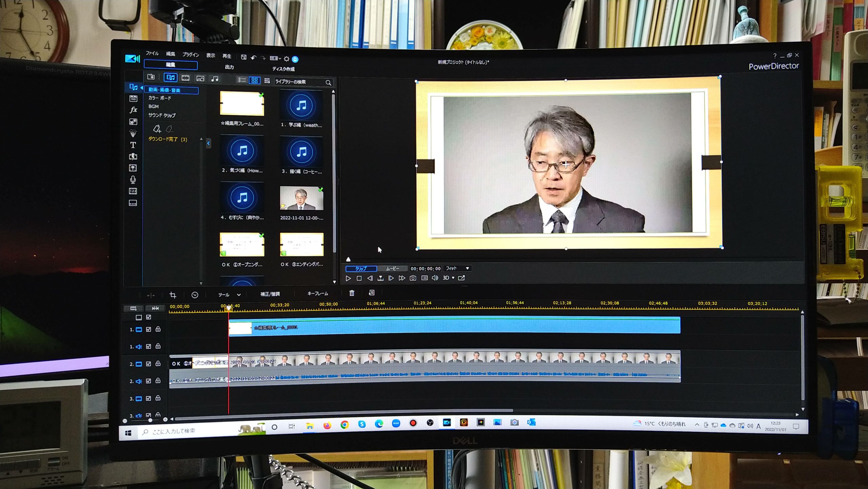The image size is (868, 489).
Task: Select the BGM library category
Action: (153, 106)
